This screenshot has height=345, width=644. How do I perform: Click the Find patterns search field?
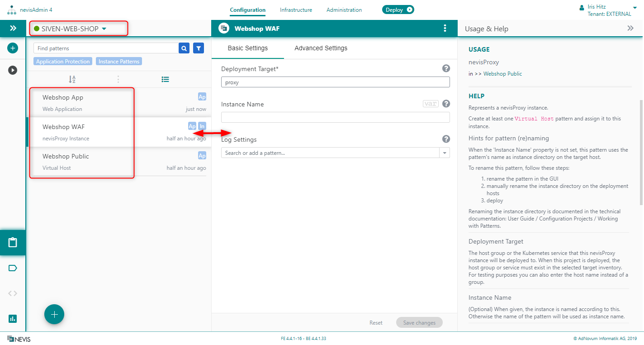106,48
